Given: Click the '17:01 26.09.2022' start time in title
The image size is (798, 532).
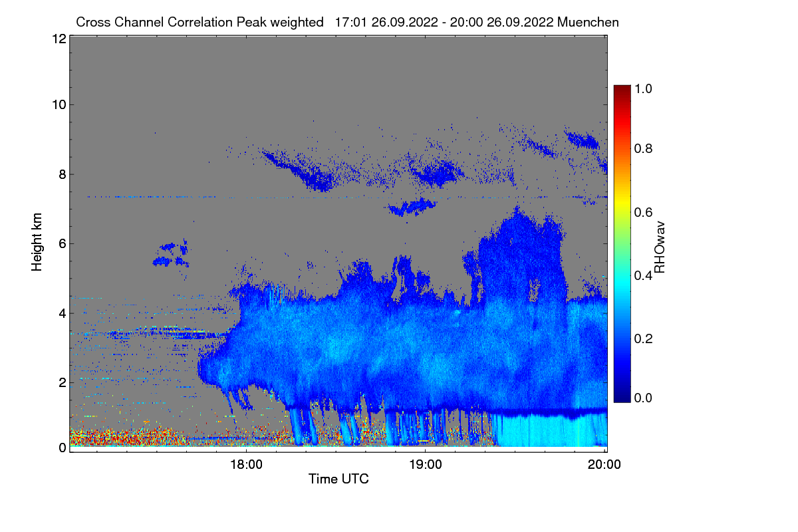Looking at the screenshot, I should [386, 22].
